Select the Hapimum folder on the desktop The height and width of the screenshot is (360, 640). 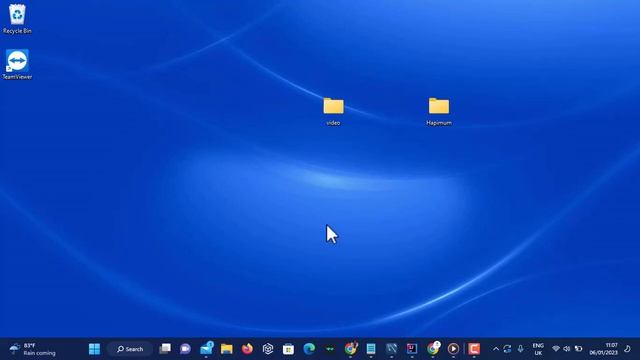point(439,111)
